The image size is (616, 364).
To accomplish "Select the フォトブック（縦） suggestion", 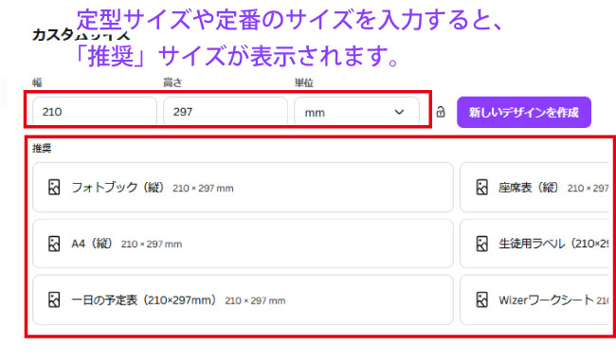I will [243, 188].
